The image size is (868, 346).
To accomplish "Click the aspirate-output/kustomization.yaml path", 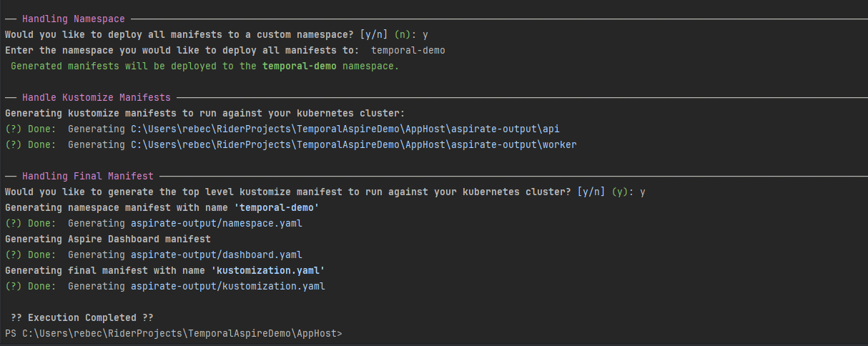I will pyautogui.click(x=228, y=286).
